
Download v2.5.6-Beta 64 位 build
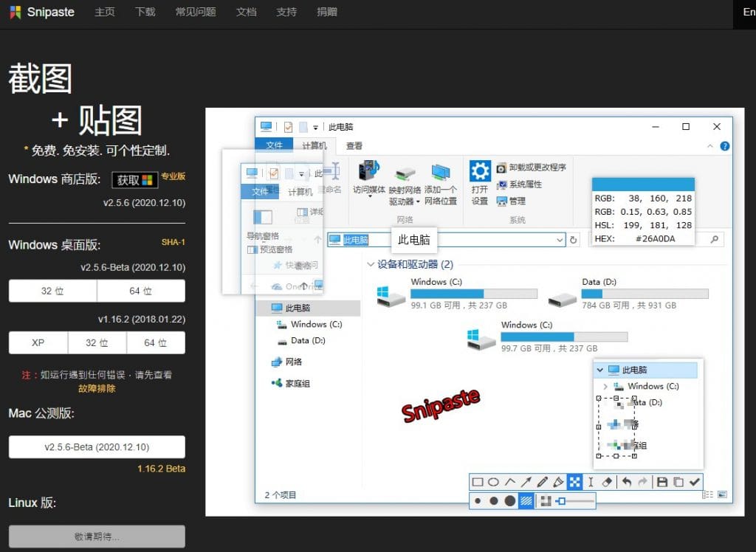point(141,291)
